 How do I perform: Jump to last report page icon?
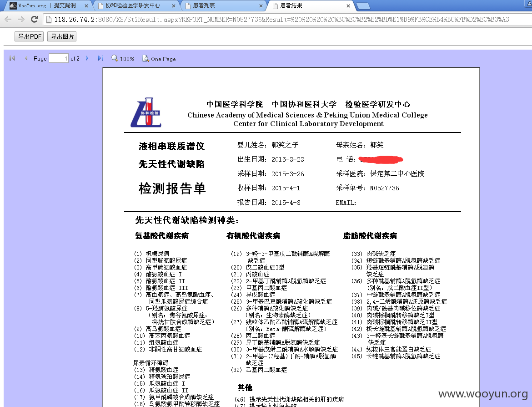(101, 58)
